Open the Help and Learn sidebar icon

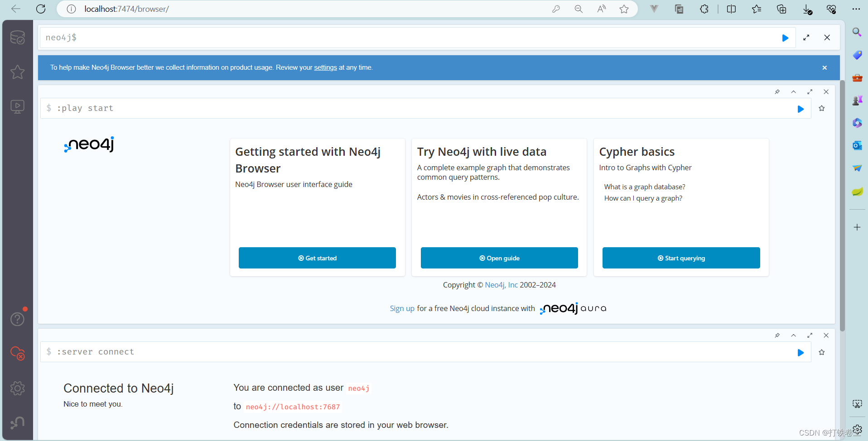[x=17, y=319]
